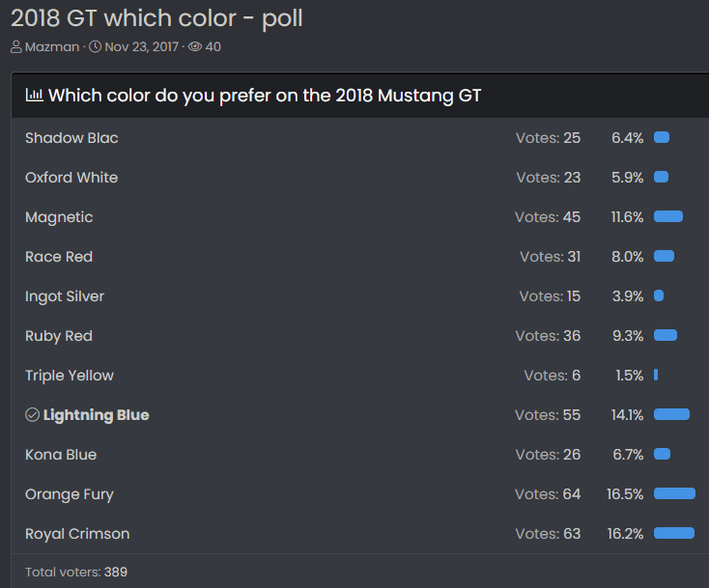Select the Kona Blue poll option

[x=61, y=455]
